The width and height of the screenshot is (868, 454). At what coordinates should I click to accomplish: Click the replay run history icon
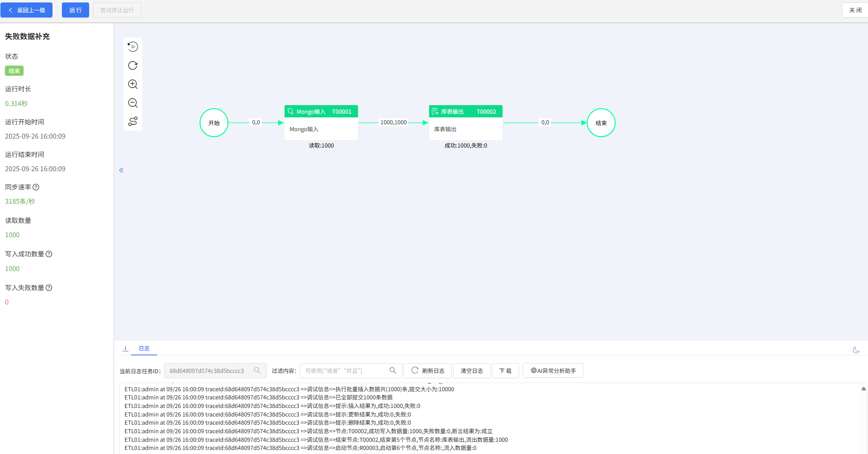(x=133, y=47)
